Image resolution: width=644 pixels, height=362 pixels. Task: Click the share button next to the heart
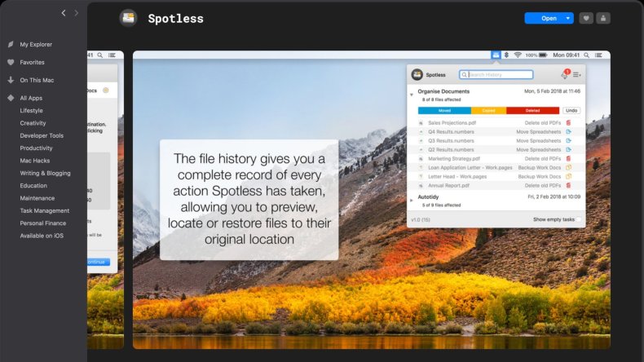click(x=603, y=18)
